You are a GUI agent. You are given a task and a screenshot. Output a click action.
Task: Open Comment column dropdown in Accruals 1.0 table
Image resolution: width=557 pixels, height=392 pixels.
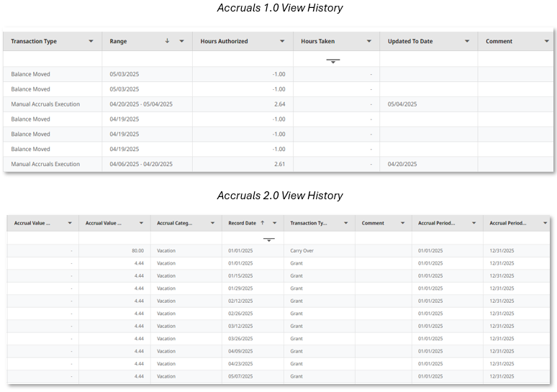tap(543, 42)
